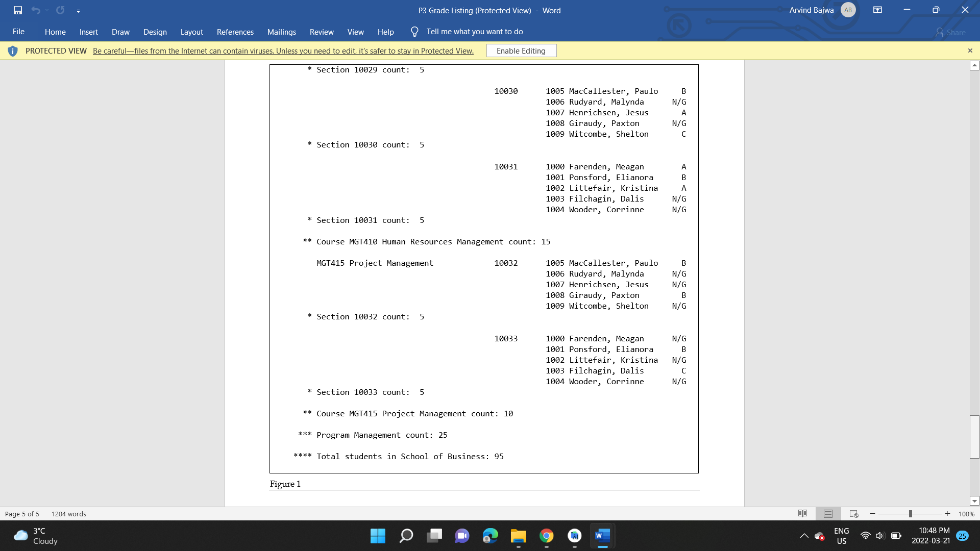
Task: Switch to Web Layout view
Action: pos(853,514)
